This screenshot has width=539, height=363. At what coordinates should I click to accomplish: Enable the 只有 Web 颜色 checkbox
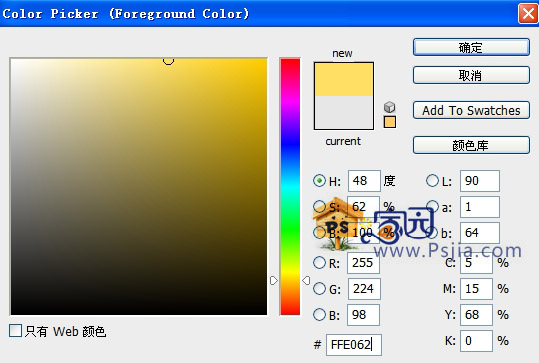click(15, 331)
